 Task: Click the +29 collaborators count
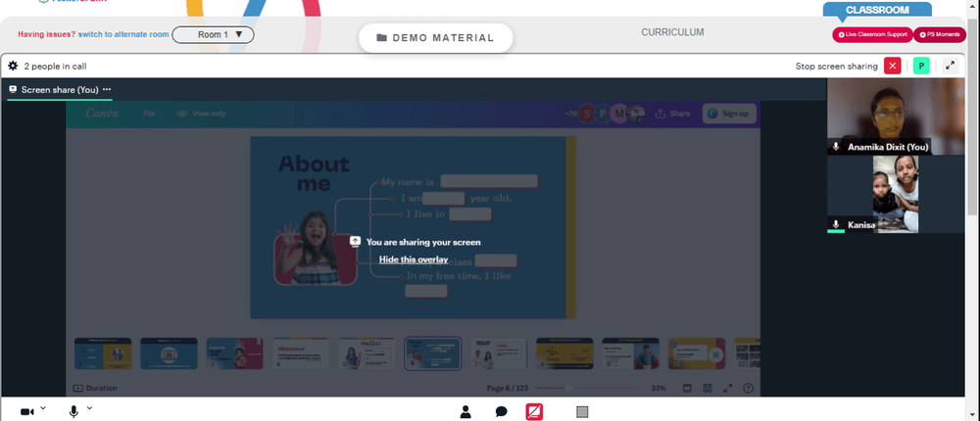pyautogui.click(x=570, y=114)
